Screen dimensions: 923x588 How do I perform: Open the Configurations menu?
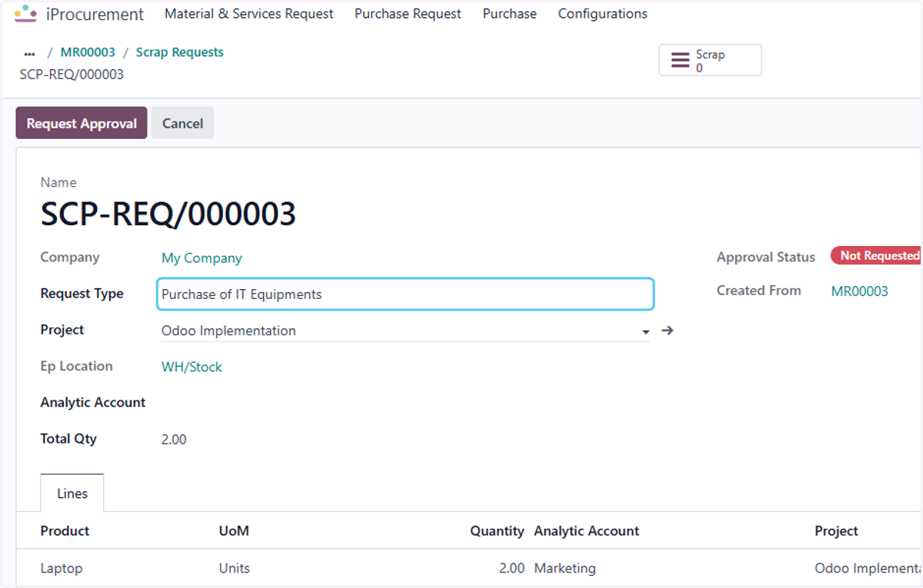click(x=603, y=14)
